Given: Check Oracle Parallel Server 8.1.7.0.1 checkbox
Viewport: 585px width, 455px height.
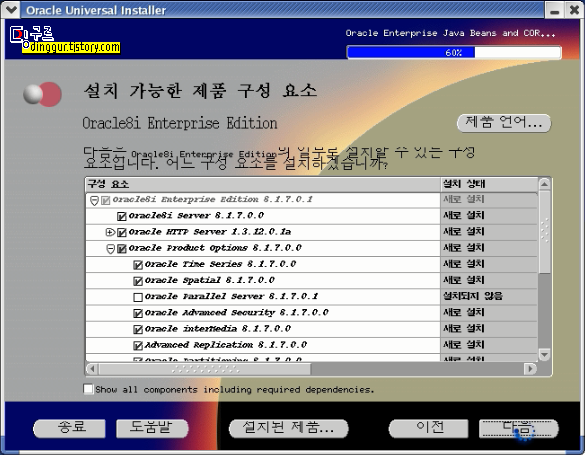Looking at the screenshot, I should click(x=138, y=297).
